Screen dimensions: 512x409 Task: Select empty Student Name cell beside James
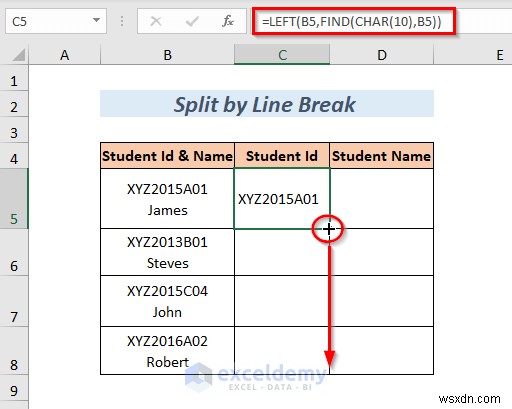point(382,199)
